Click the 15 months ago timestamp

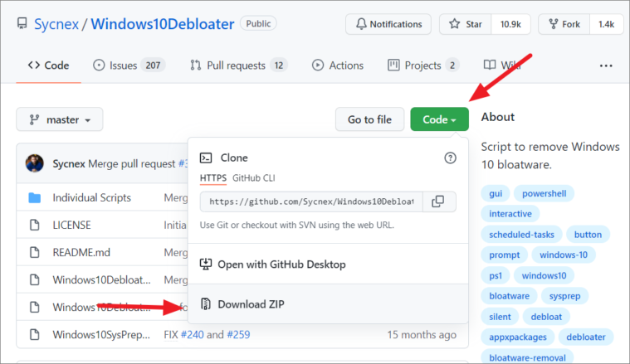click(x=422, y=334)
